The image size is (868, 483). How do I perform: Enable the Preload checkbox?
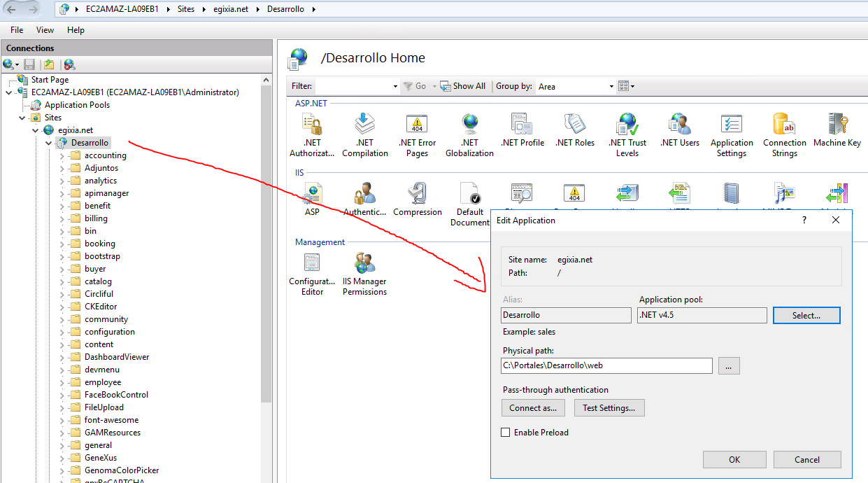pyautogui.click(x=506, y=433)
